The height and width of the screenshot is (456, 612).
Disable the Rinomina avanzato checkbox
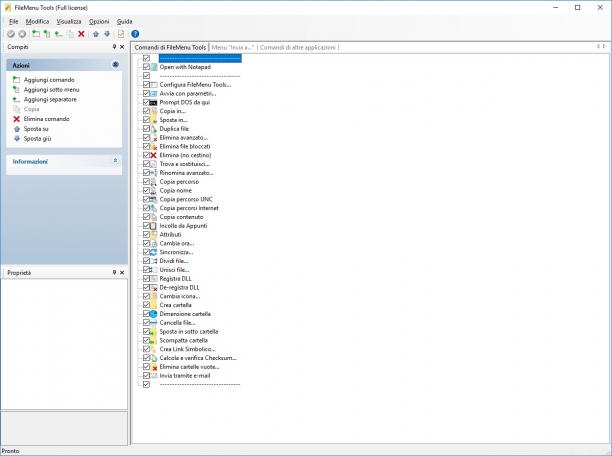pyautogui.click(x=146, y=173)
